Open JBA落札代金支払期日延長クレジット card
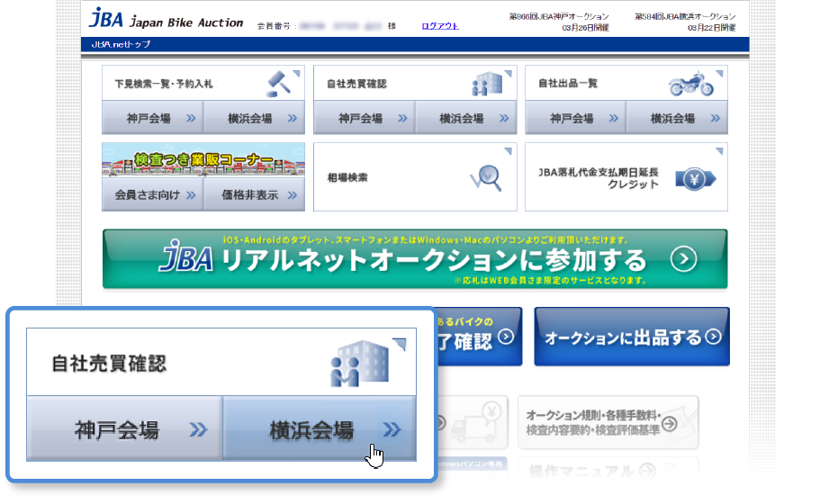 tap(626, 176)
